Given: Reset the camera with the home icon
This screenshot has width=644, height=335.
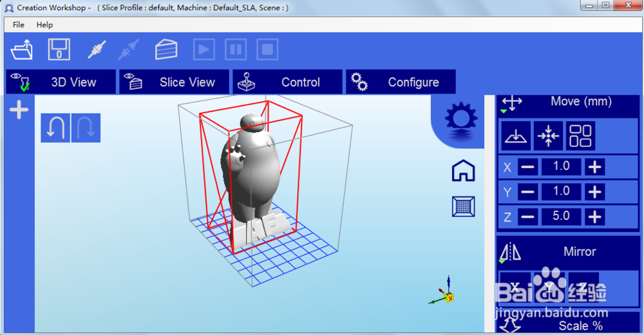Looking at the screenshot, I should tap(463, 171).
